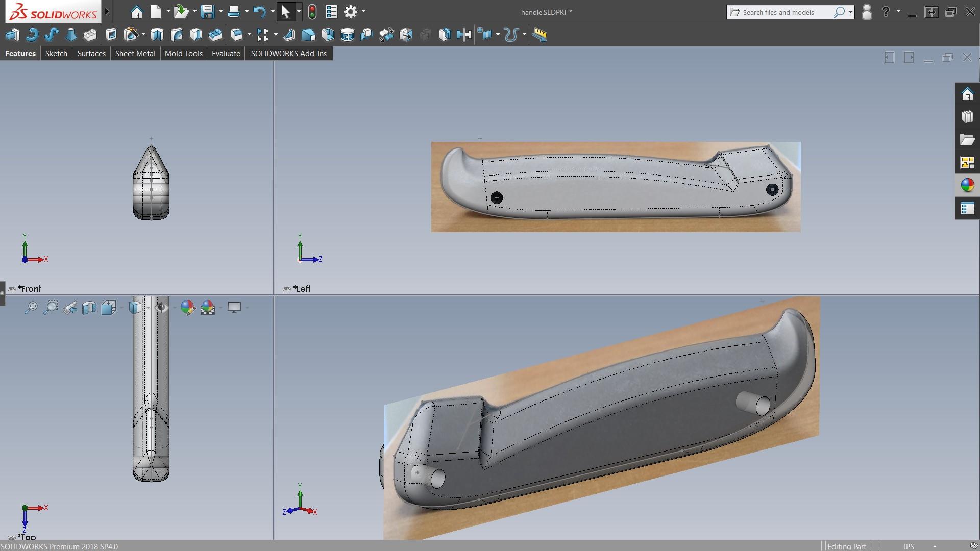Toggle the Display Style cube in viewport toolbar
This screenshot has width=980, height=551.
click(135, 308)
